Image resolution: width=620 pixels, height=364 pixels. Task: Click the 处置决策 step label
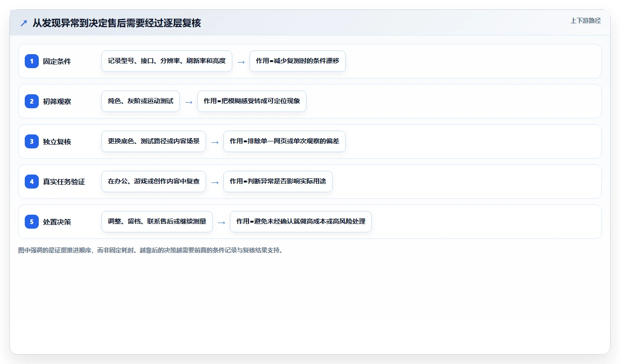pyautogui.click(x=57, y=222)
